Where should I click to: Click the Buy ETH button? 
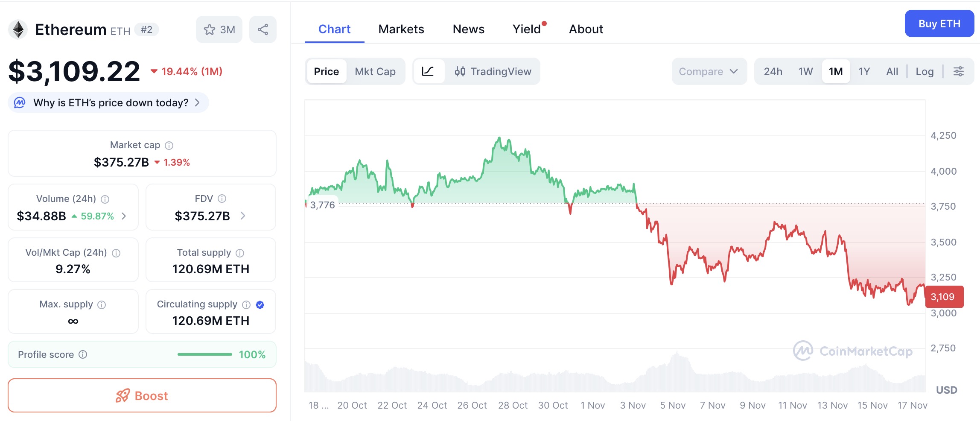pyautogui.click(x=939, y=23)
